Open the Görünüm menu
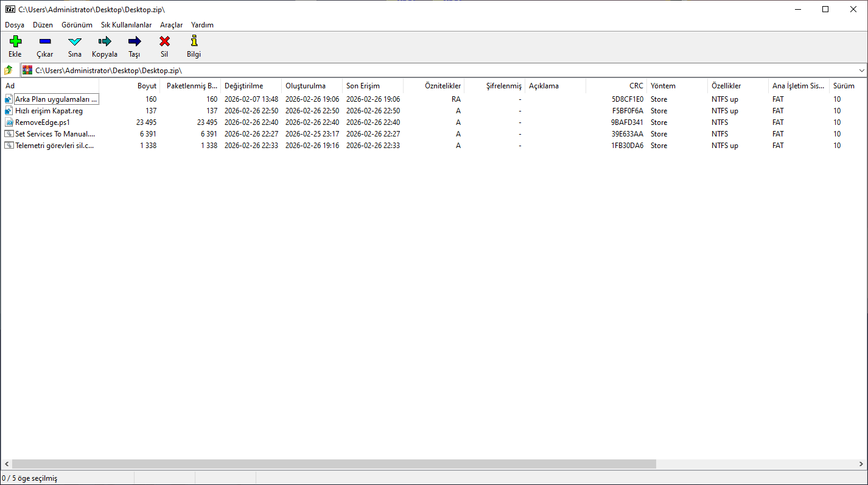 pyautogui.click(x=77, y=25)
